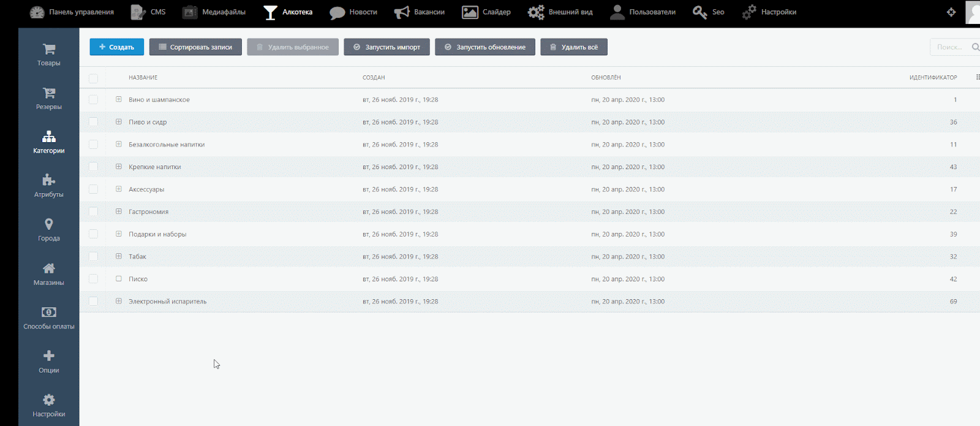Check the box for Крепкие напитки
Screen dimensions: 980x426
coord(93,167)
